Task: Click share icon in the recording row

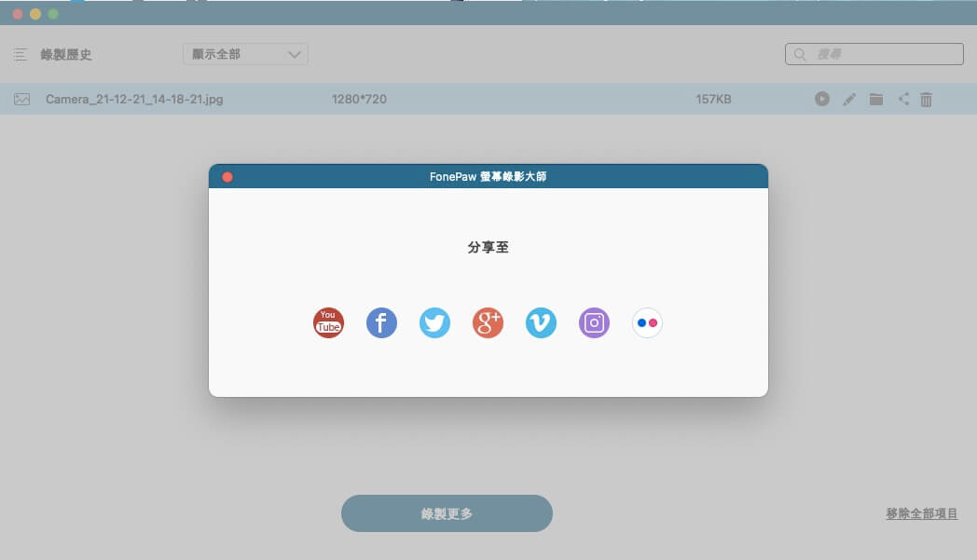Action: point(903,99)
